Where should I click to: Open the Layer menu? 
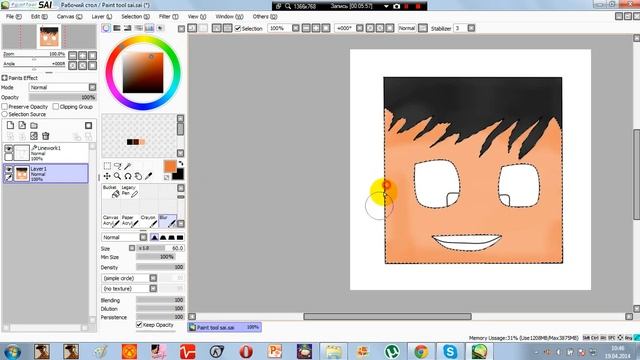click(x=102, y=16)
